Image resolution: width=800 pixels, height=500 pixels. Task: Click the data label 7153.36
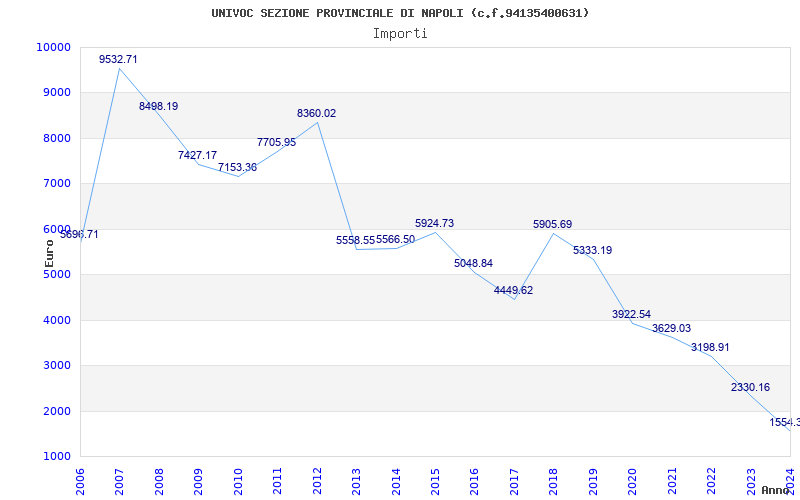238,167
